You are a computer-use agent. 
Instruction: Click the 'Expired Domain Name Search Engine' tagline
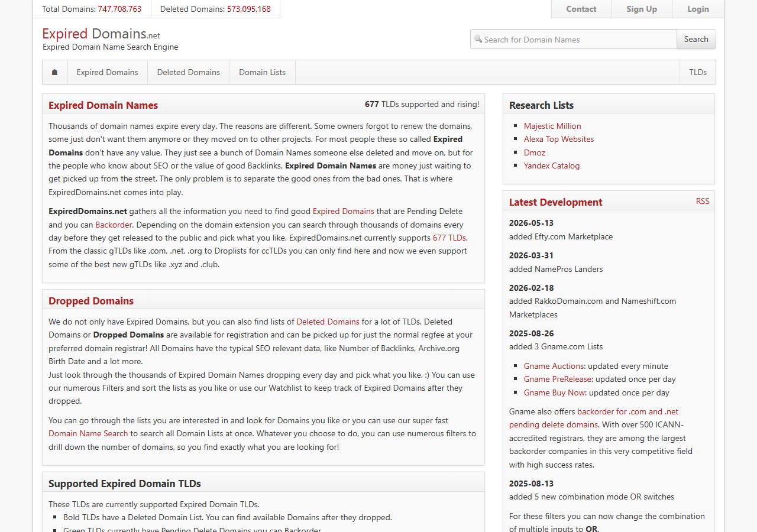click(110, 47)
